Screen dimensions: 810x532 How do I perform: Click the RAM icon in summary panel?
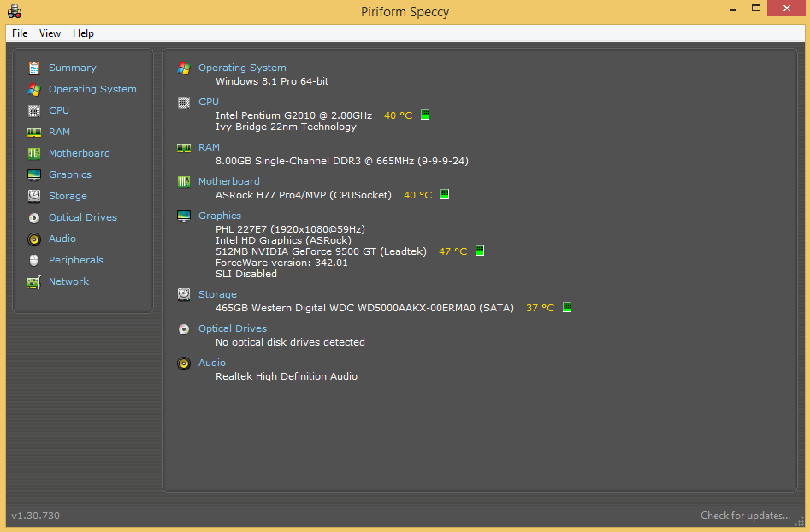[x=184, y=148]
